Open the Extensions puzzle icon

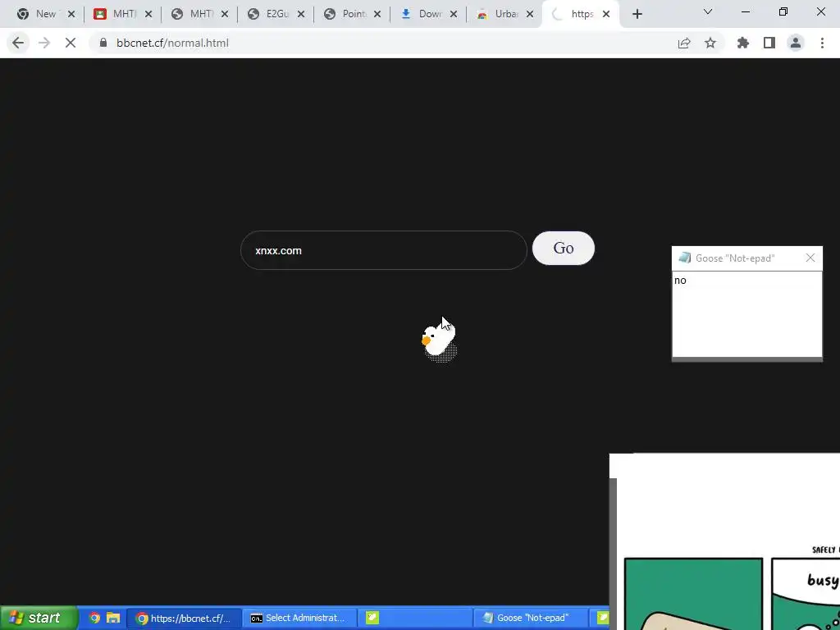coord(743,43)
